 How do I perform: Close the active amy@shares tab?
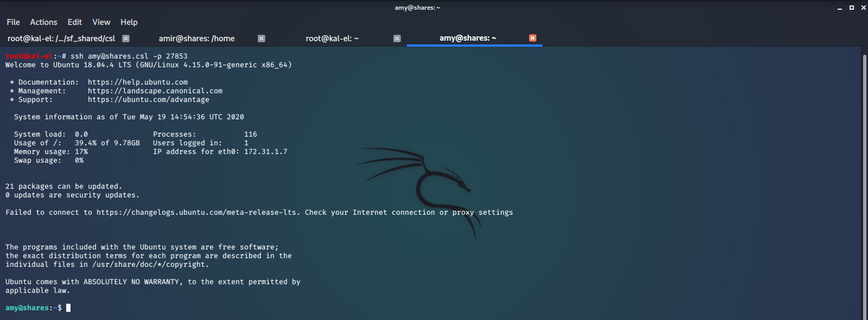533,38
